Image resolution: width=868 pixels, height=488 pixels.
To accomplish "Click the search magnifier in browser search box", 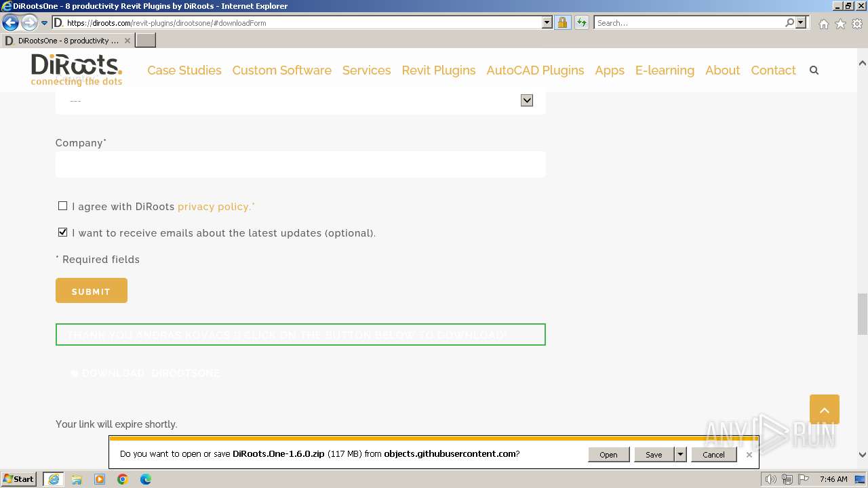I will click(789, 23).
